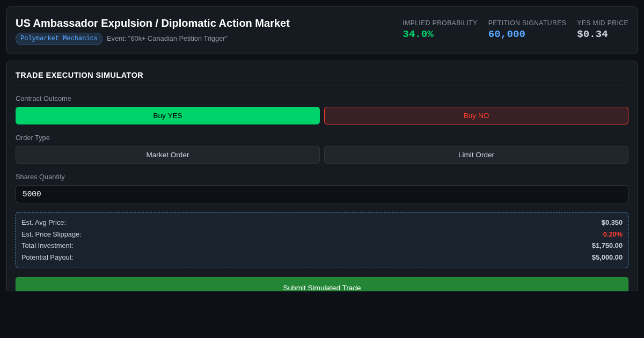Click the Total Investment label

[47, 245]
